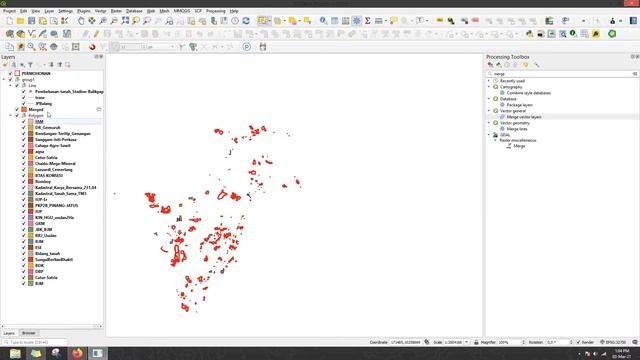Click the Edit Rendering Styles bulb icon in the Processing Toolbox

coord(526,65)
